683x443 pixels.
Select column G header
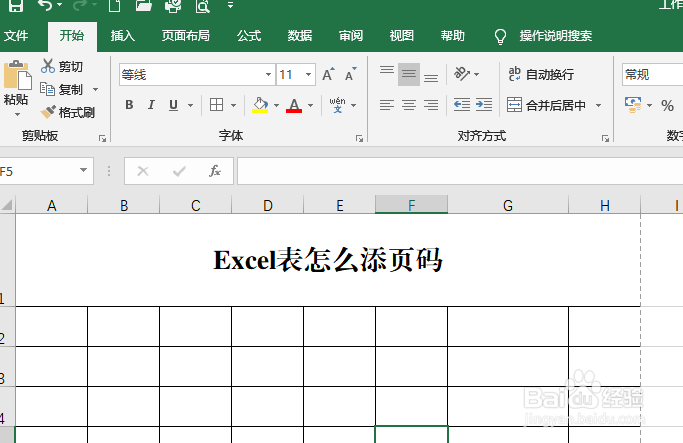pyautogui.click(x=508, y=205)
